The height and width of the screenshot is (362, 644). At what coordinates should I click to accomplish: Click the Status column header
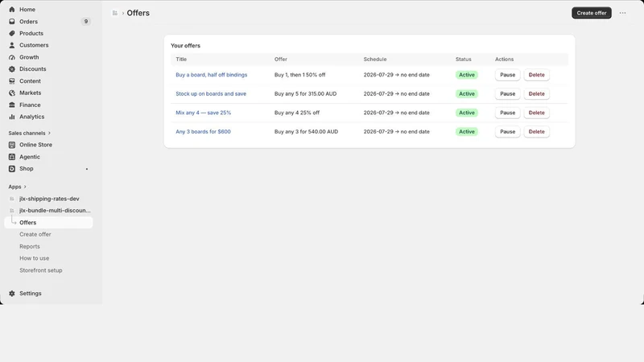coord(464,59)
